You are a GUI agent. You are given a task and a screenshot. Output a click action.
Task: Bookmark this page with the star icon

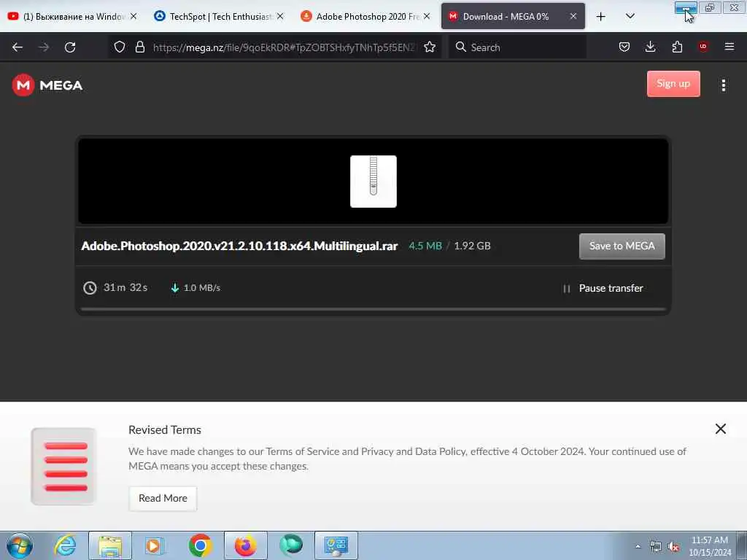pyautogui.click(x=430, y=47)
